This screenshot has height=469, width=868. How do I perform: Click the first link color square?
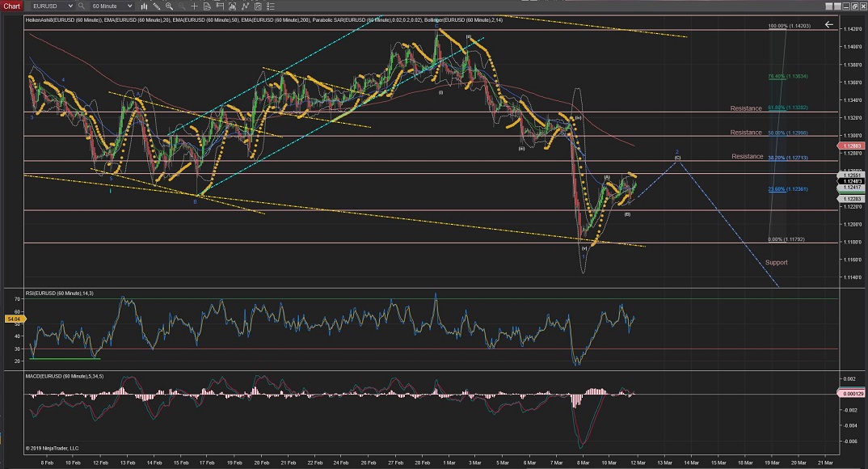pos(828,6)
